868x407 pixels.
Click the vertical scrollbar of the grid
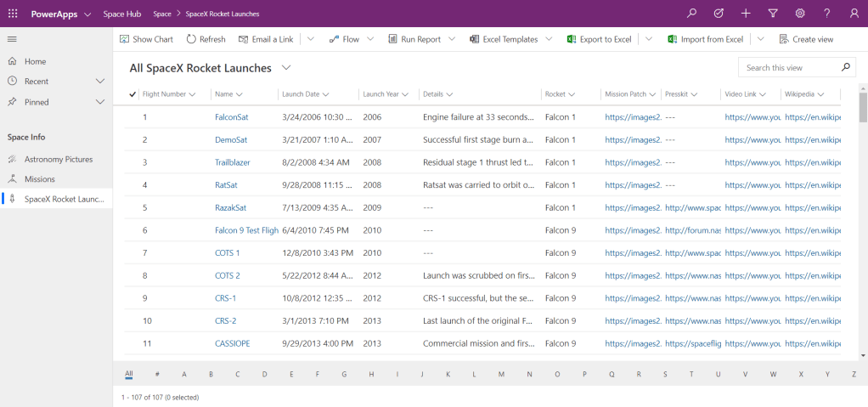(x=863, y=229)
